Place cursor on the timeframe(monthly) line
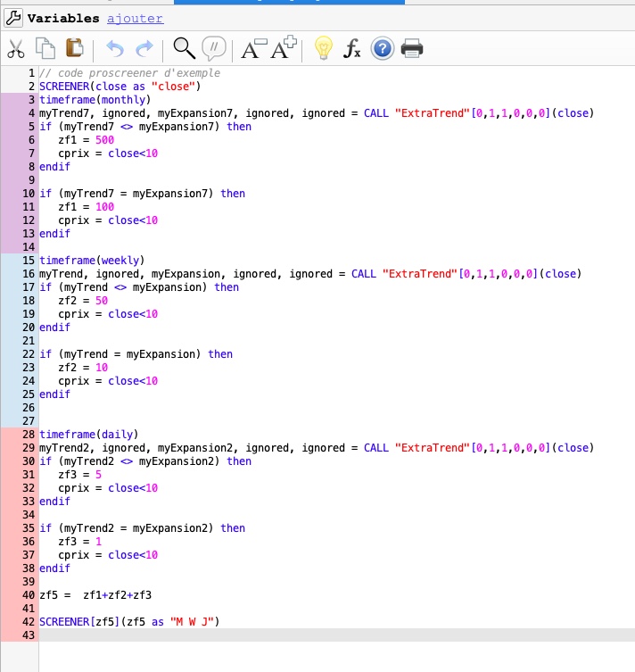The image size is (635, 672). (95, 100)
